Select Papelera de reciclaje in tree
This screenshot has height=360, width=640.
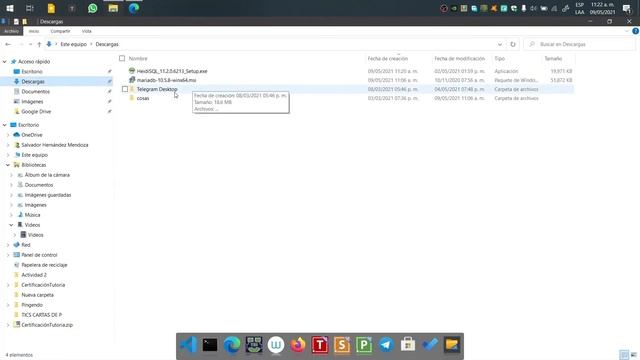[44, 265]
